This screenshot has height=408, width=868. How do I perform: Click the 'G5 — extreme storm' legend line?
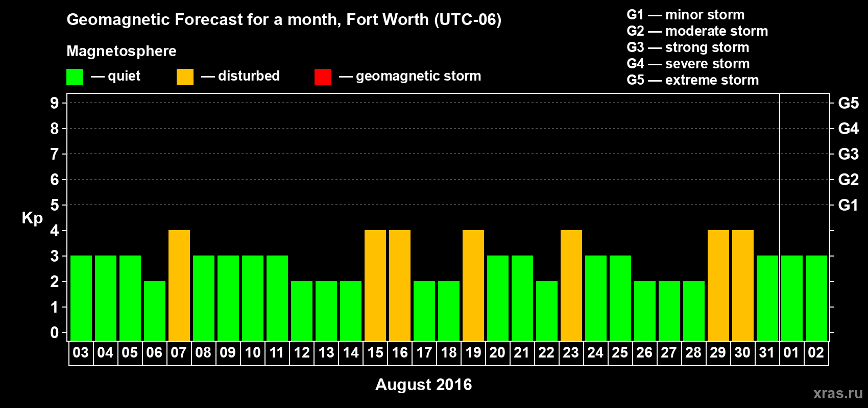(x=692, y=80)
